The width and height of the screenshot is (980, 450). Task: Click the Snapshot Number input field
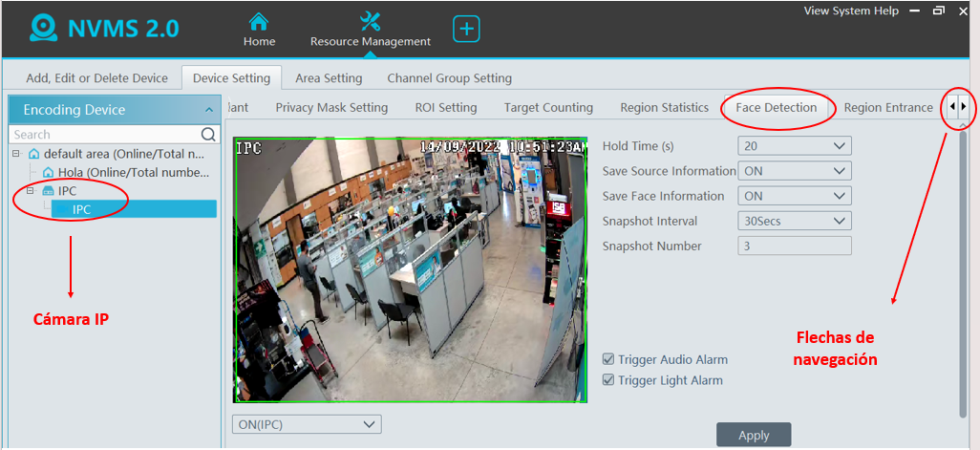[794, 246]
